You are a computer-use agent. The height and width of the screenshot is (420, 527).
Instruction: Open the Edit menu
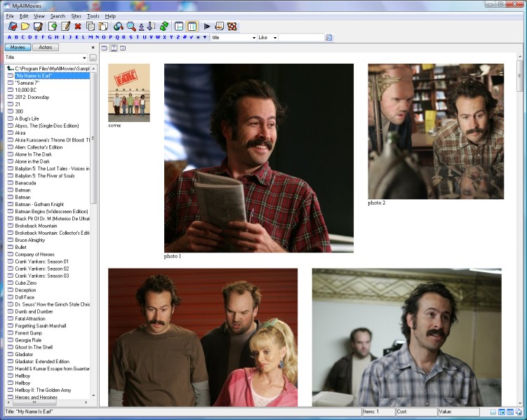24,16
